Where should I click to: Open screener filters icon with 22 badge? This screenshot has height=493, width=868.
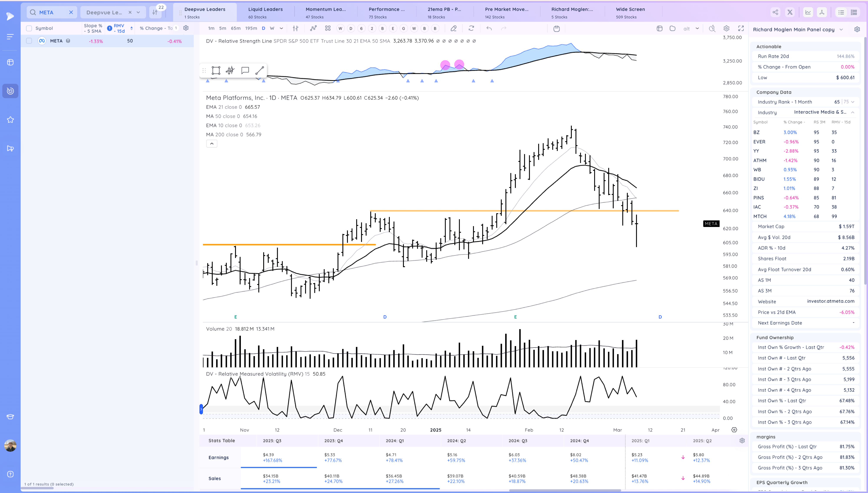tap(155, 12)
